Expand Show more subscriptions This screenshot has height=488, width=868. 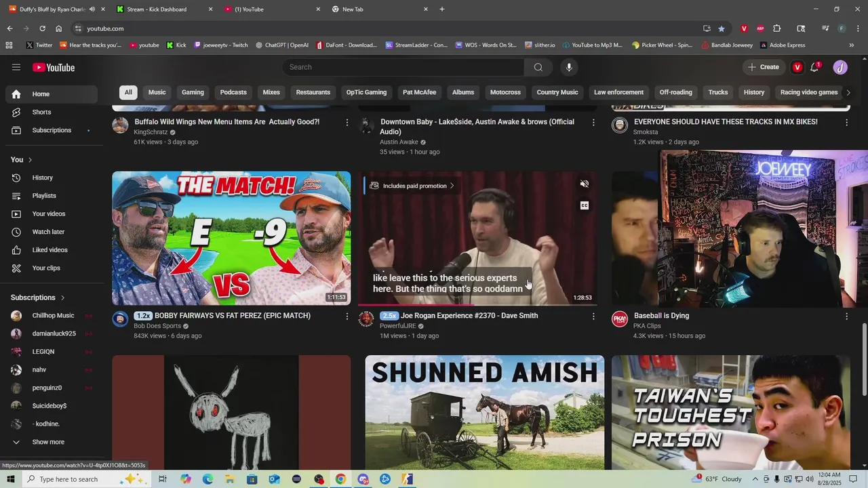point(52,442)
